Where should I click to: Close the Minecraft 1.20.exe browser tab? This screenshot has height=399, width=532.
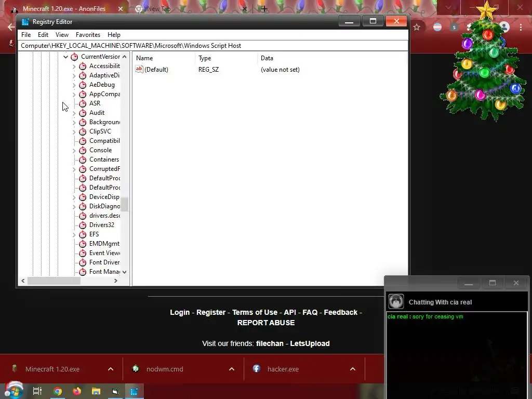(121, 9)
